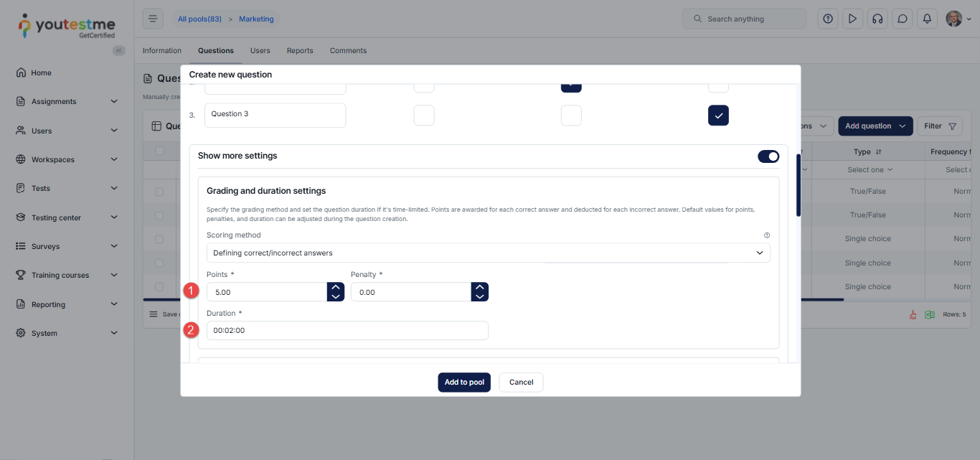Viewport: 980px width, 460px height.
Task: Turn off Show more settings switch
Action: coord(768,156)
